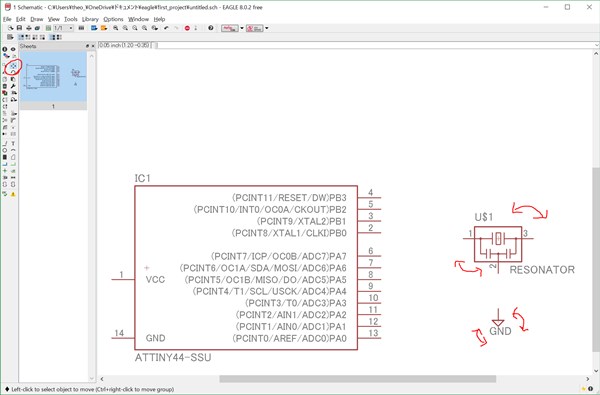Click the Help question mark icon
Screen dimensions: 600x395
210,28
